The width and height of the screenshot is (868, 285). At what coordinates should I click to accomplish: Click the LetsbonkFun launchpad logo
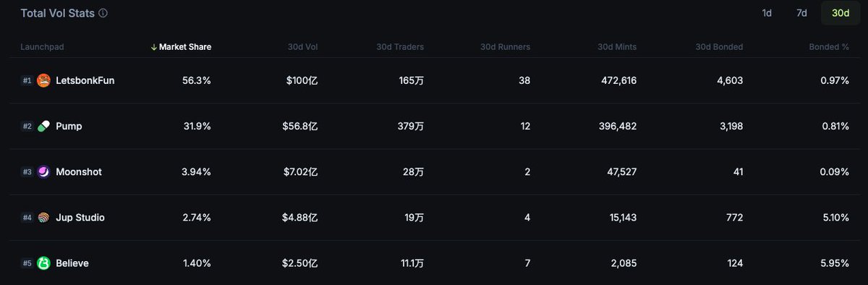43,80
